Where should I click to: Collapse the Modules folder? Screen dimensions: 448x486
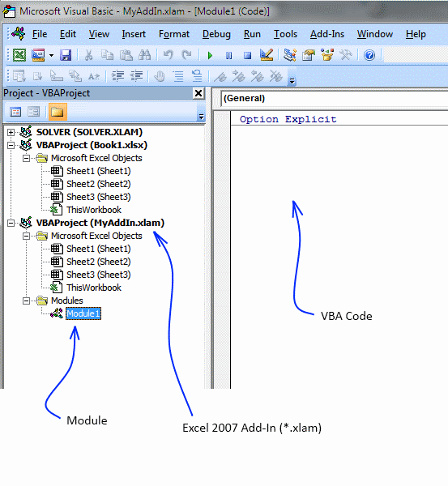point(27,301)
